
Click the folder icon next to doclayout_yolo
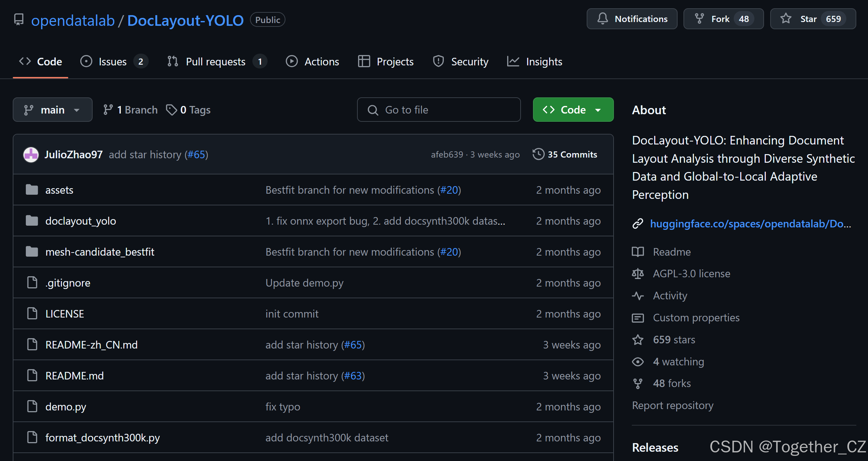click(x=32, y=221)
